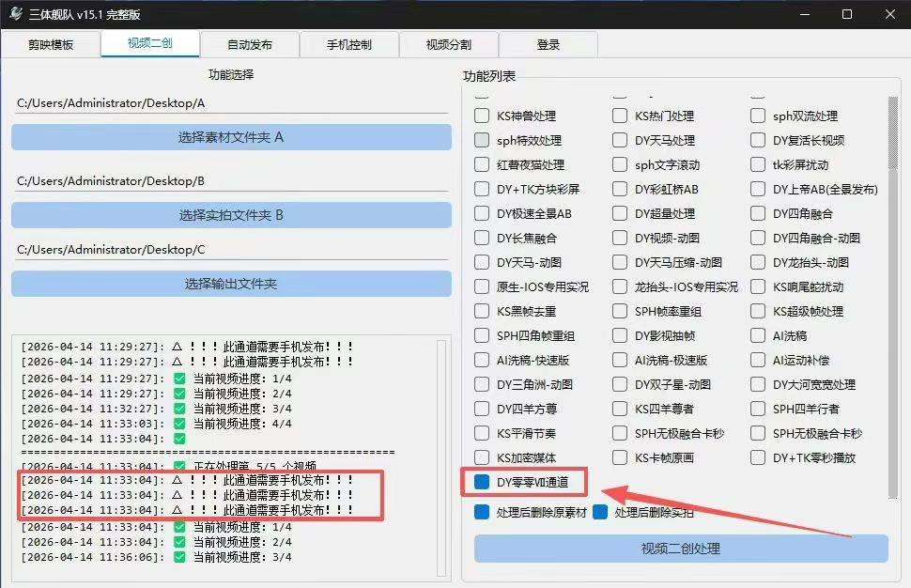911x588 pixels.
Task: Check sph文字滚动 option
Action: [x=620, y=164]
